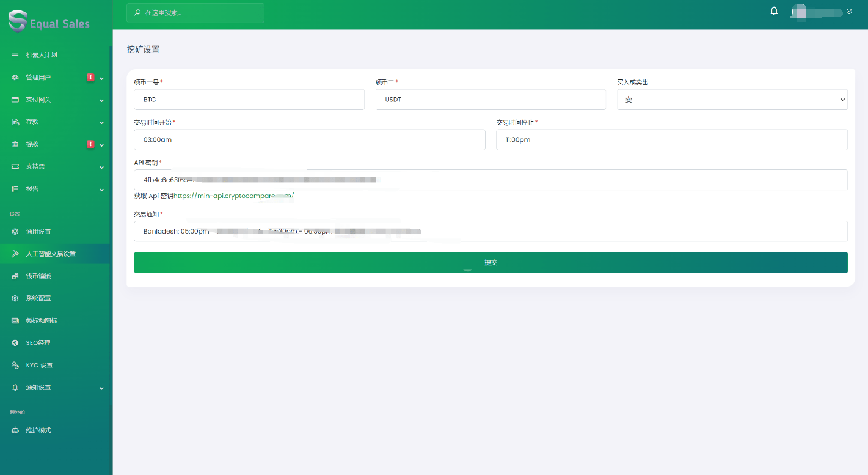Click the 设置 sidebar section label
868x475 pixels.
[x=15, y=214]
